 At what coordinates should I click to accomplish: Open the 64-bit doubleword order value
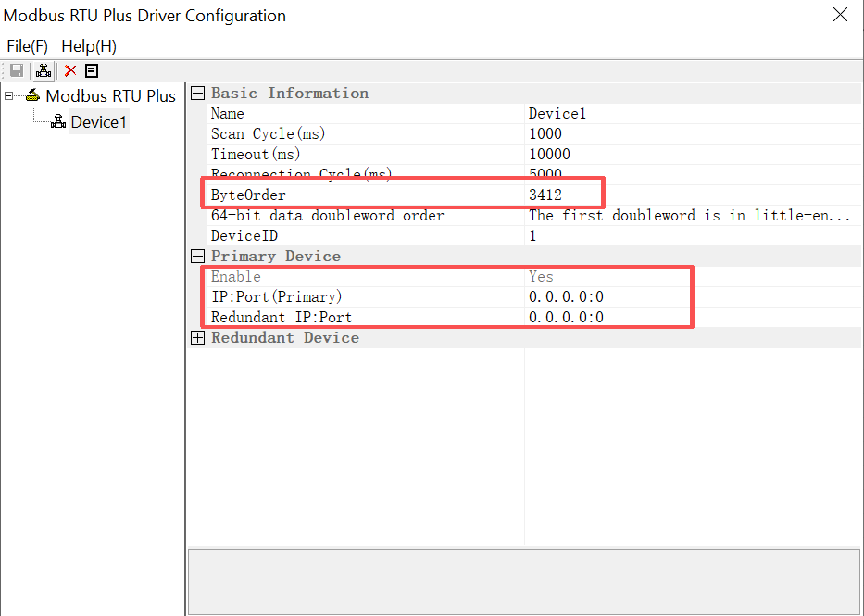coord(689,216)
